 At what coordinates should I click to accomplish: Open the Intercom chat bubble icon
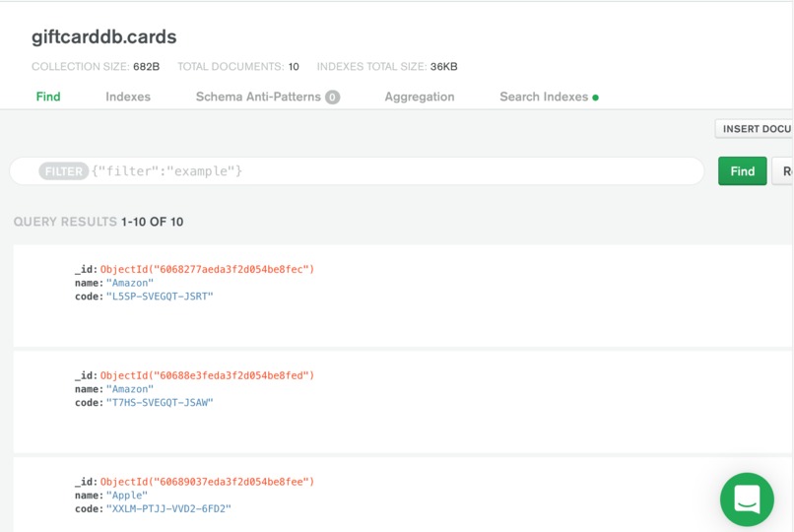(x=747, y=499)
